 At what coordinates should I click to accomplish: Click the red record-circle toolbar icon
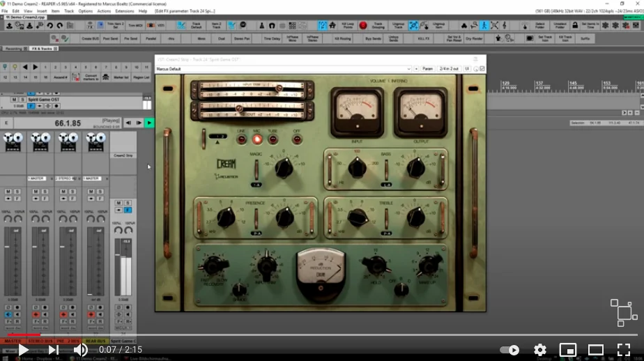(x=363, y=26)
